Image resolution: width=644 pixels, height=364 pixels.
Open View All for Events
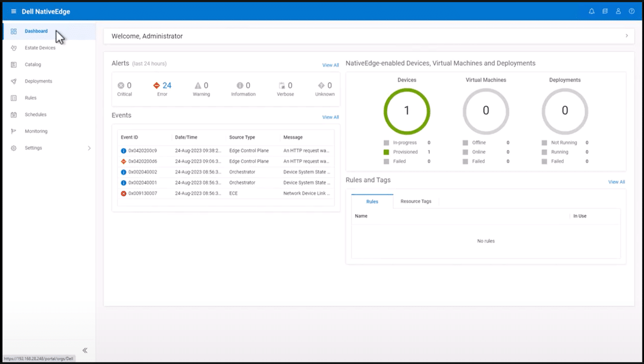tap(331, 117)
